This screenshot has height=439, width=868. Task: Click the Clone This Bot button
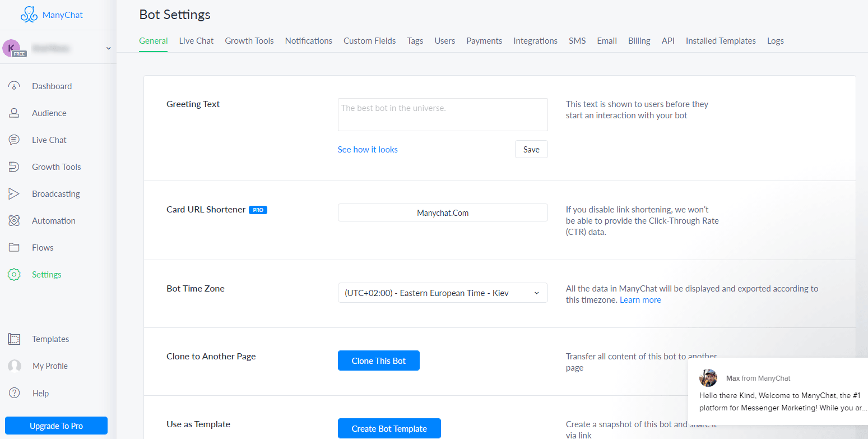379,361
